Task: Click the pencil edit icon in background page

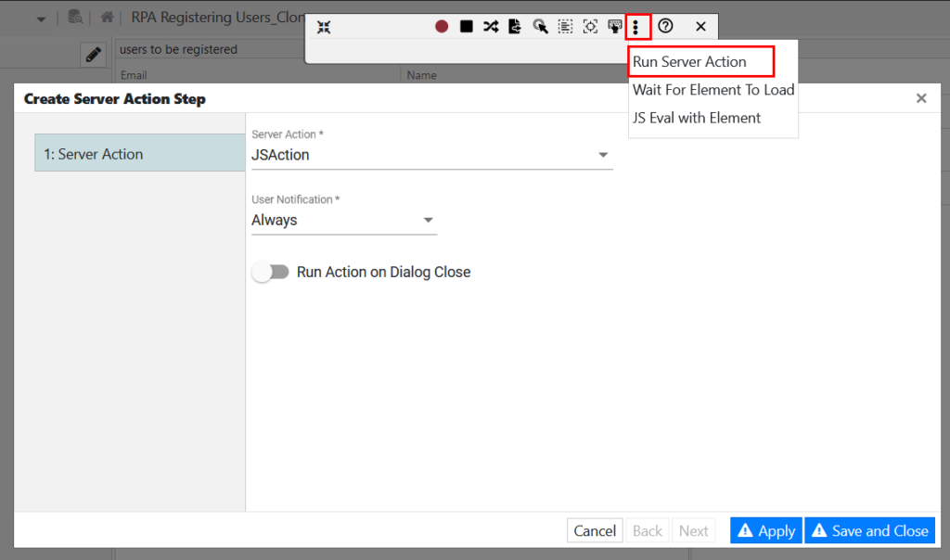Action: [94, 55]
